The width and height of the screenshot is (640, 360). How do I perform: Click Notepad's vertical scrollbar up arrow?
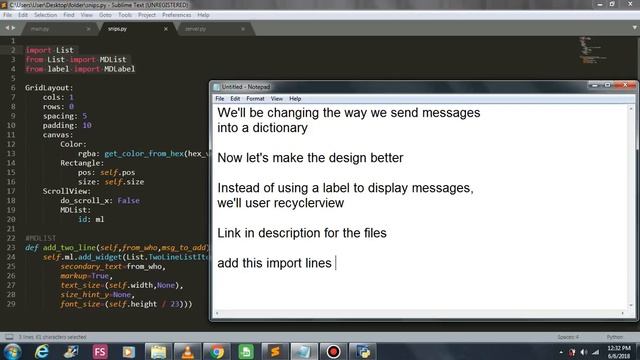coord(631,109)
